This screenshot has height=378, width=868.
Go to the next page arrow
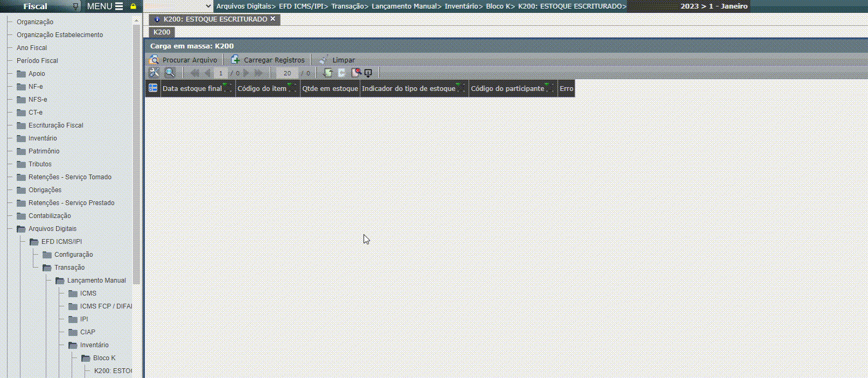pyautogui.click(x=247, y=73)
